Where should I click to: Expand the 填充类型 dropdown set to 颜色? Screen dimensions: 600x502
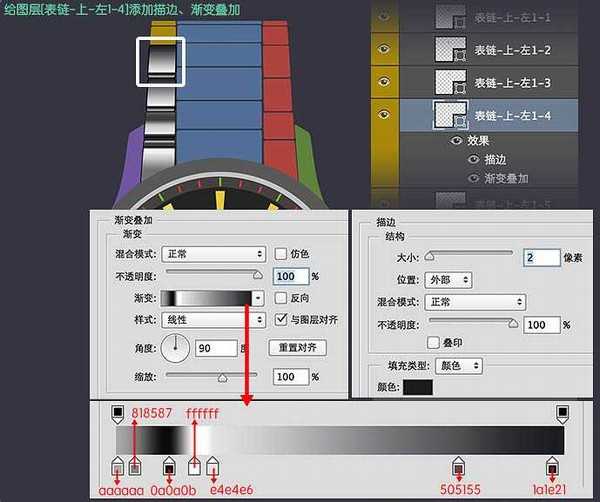pos(458,367)
